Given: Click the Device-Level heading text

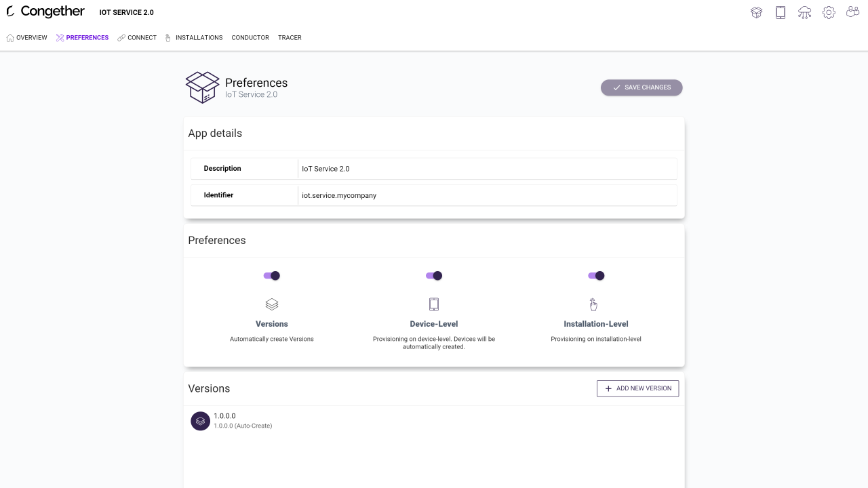Looking at the screenshot, I should click(434, 324).
